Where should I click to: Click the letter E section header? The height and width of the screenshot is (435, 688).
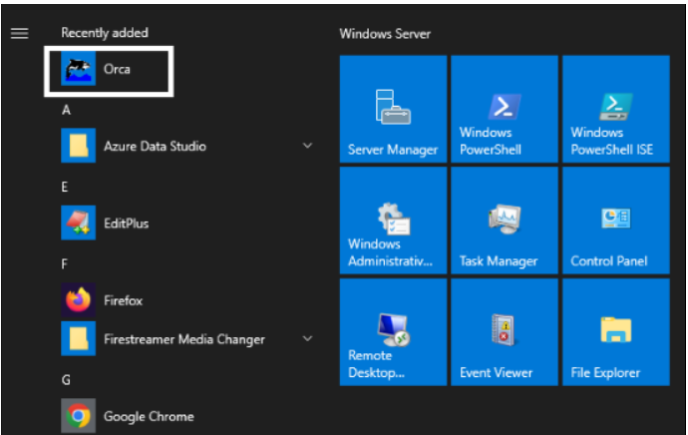click(x=65, y=187)
